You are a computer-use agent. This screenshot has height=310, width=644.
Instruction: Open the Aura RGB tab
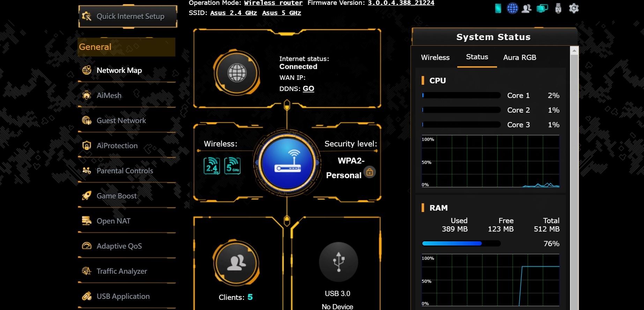click(519, 58)
